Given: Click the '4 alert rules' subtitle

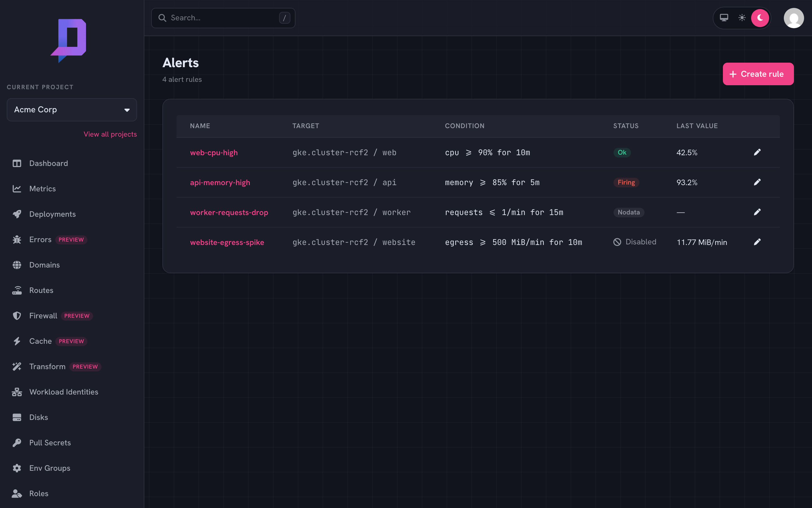Looking at the screenshot, I should coord(182,80).
